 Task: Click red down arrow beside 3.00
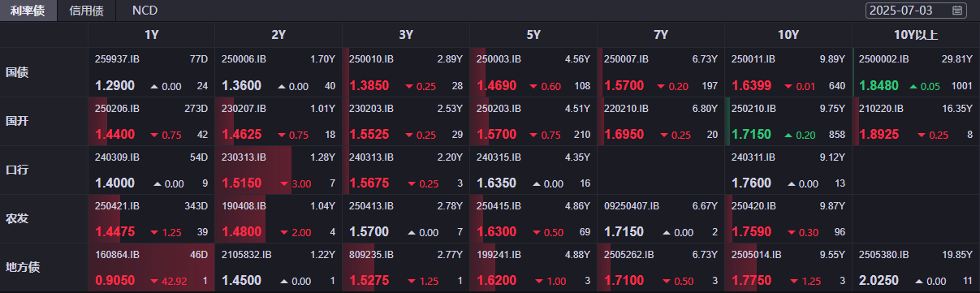point(283,183)
